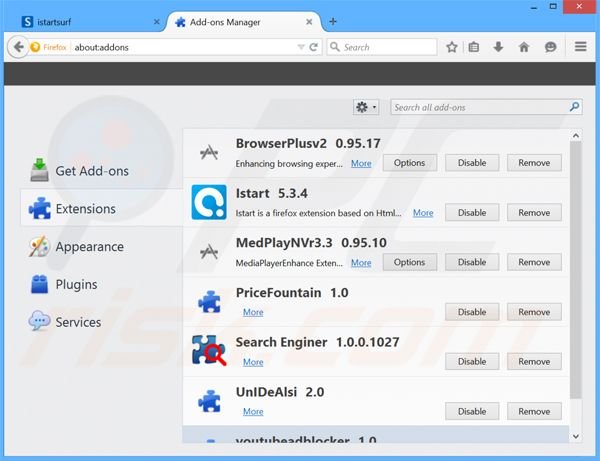Go back with the back arrow button
600x461 pixels.
(x=18, y=47)
